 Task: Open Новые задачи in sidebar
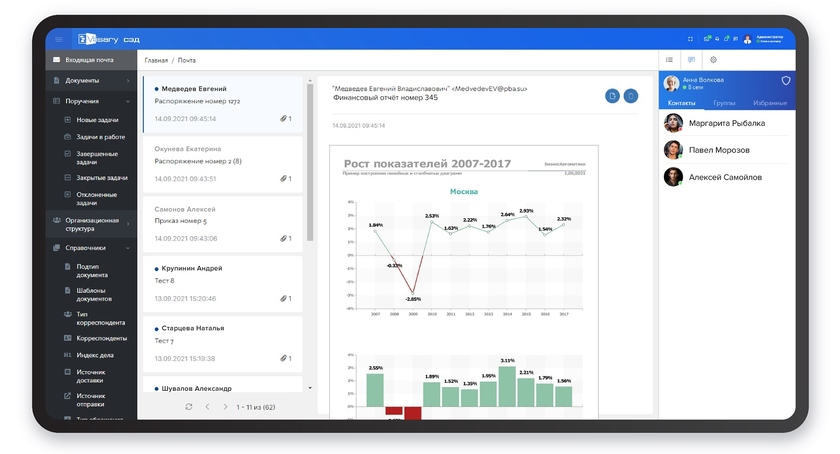[x=97, y=120]
